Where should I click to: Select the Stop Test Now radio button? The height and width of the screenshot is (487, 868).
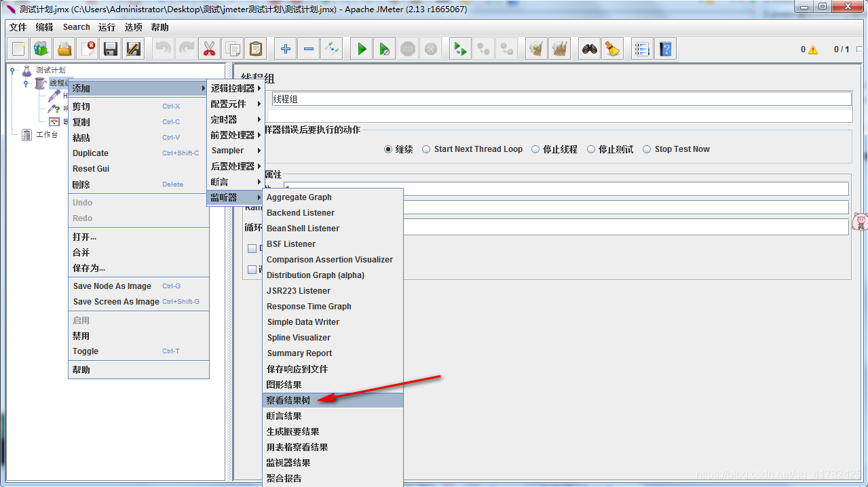point(647,149)
